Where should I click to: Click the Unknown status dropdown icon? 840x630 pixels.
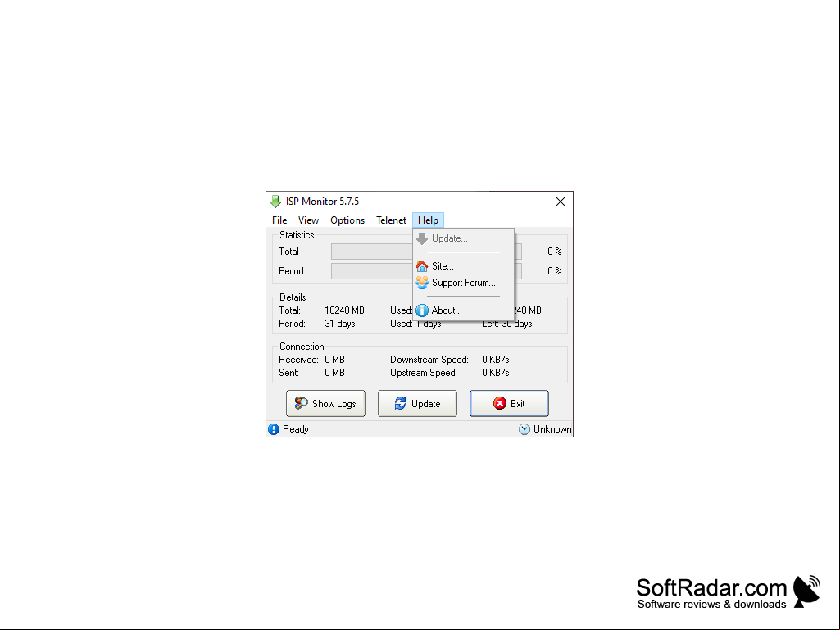[524, 429]
